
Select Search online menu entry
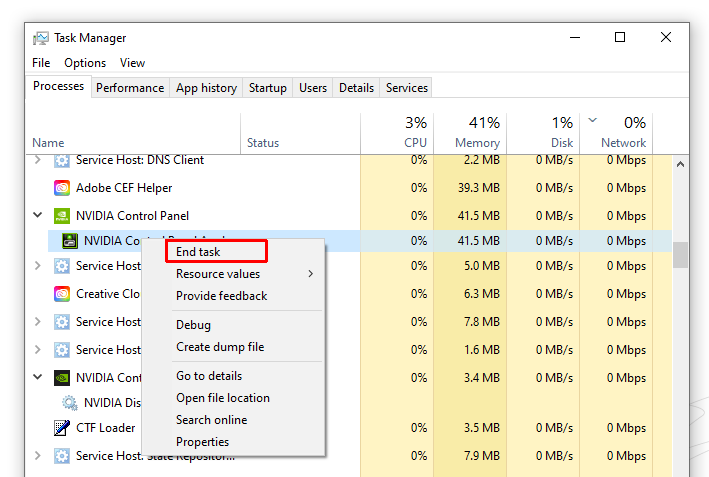pyautogui.click(x=233, y=420)
